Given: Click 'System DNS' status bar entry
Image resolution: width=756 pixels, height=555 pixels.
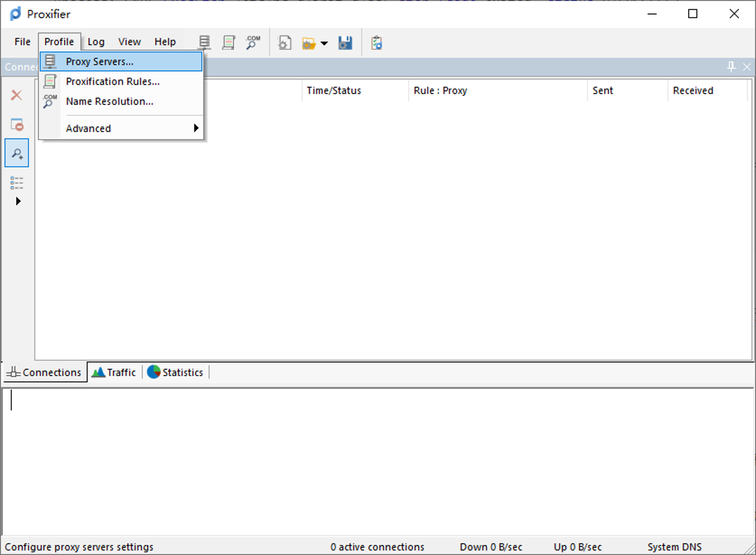Looking at the screenshot, I should click(x=674, y=547).
